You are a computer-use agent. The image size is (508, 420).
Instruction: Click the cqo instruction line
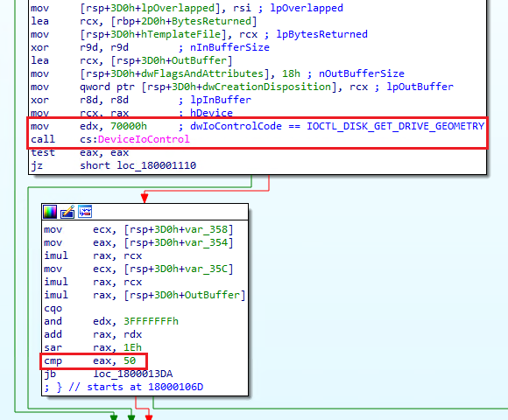[53, 308]
